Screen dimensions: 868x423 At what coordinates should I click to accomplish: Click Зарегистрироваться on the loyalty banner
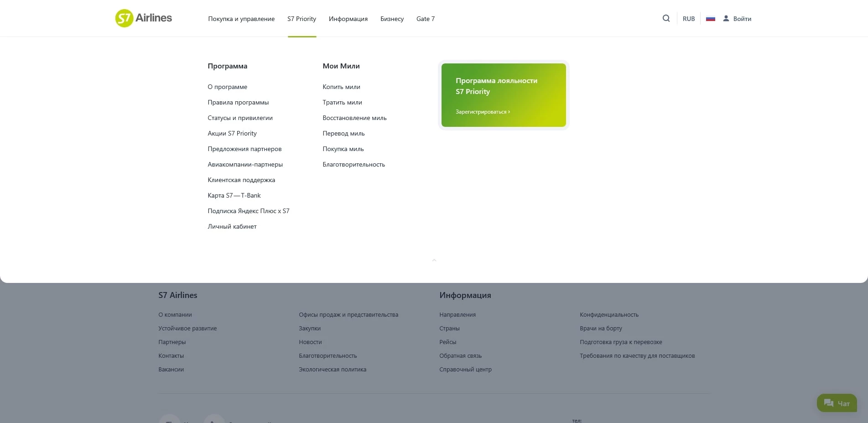tap(482, 111)
